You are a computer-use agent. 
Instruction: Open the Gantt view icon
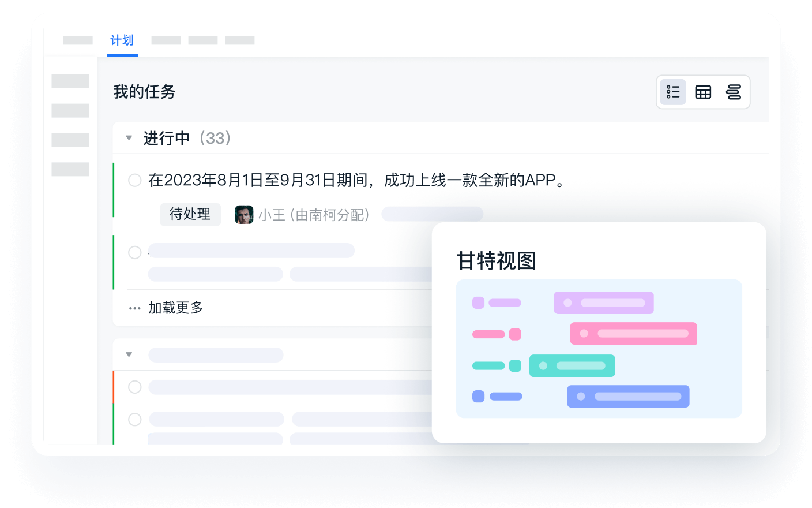[734, 92]
